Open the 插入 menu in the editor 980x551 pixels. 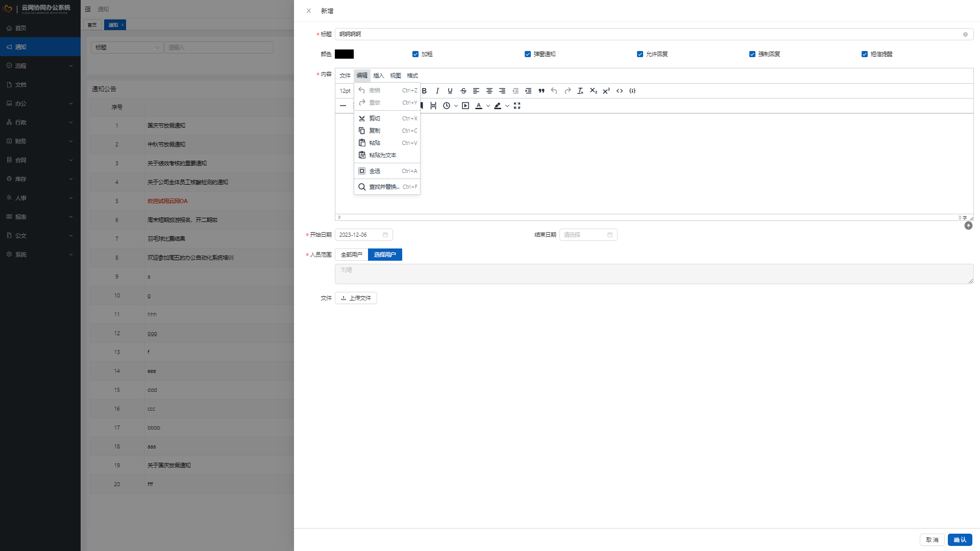click(379, 76)
